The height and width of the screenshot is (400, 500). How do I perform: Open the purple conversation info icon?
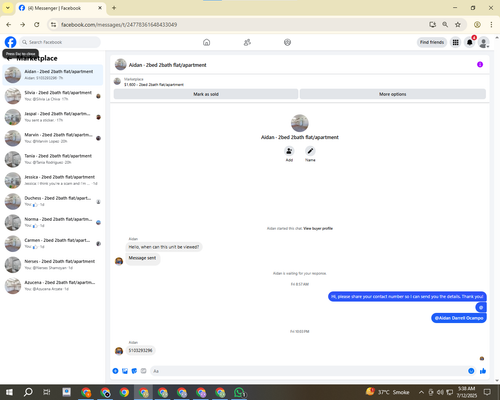480,64
